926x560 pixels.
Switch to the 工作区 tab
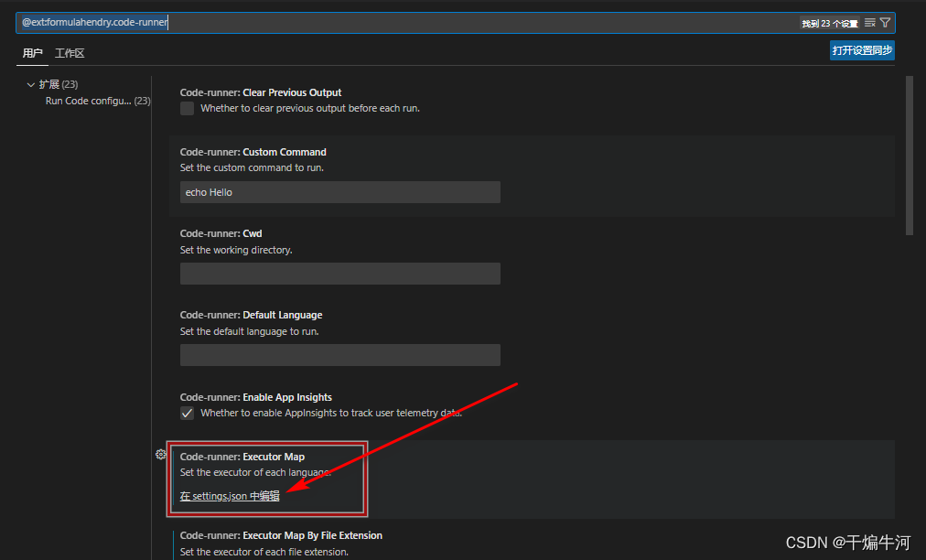(70, 53)
